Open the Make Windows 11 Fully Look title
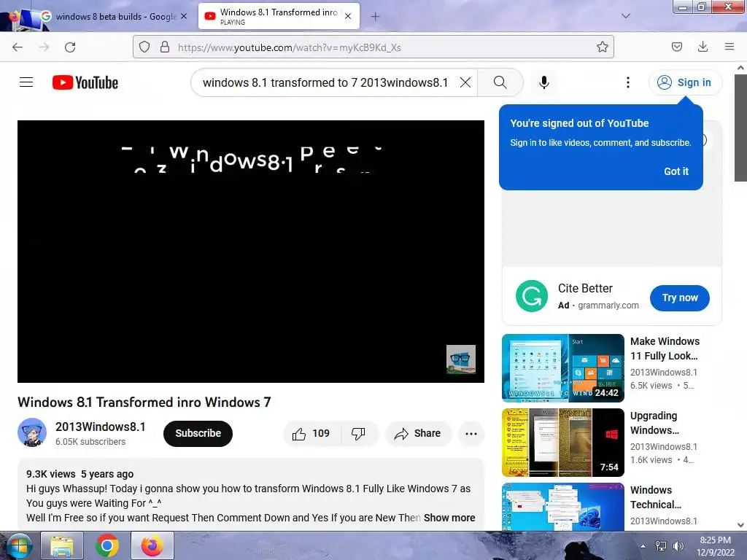This screenshot has height=560, width=747. coord(665,349)
